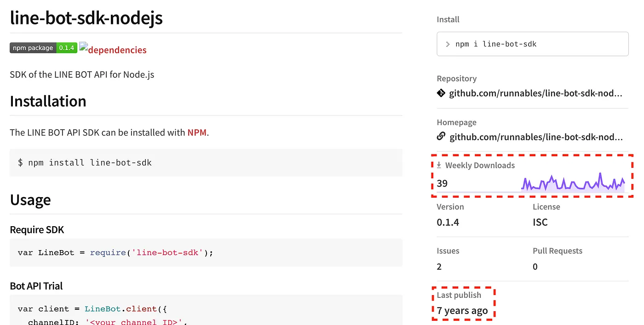Click the prompt chevron in install box
Image resolution: width=644 pixels, height=325 pixels.
click(x=448, y=44)
